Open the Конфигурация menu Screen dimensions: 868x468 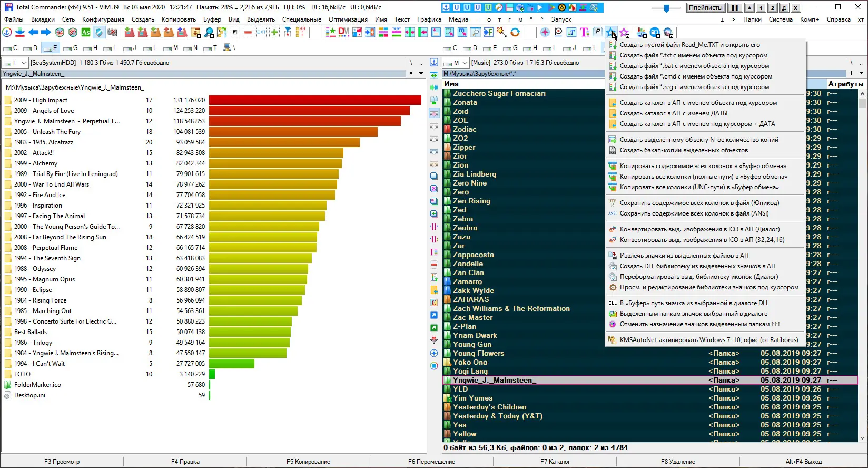(103, 19)
